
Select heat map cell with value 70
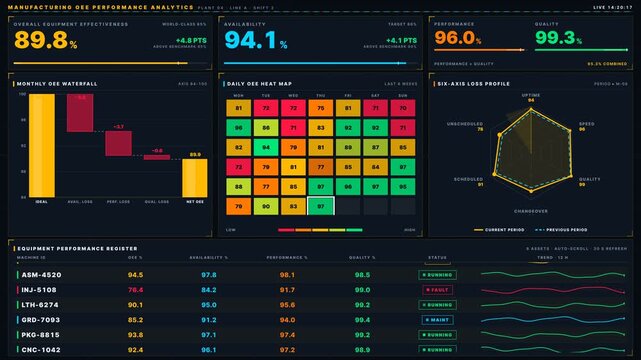(x=403, y=108)
